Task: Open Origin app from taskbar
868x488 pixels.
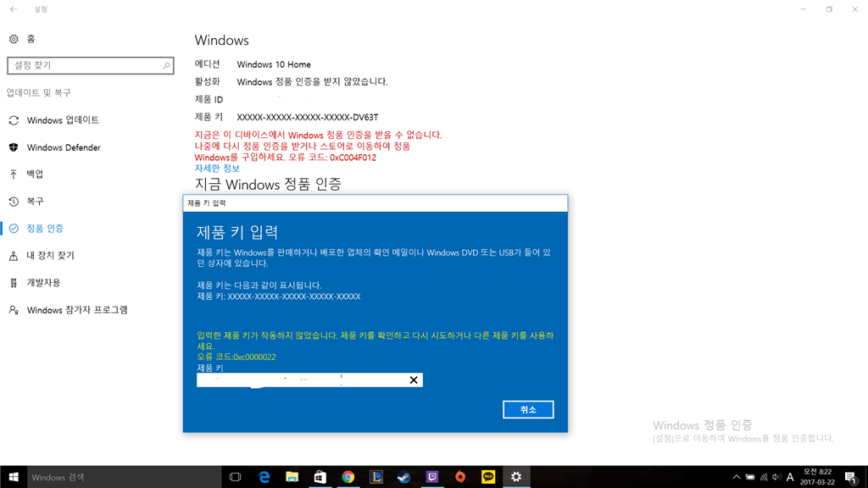Action: [x=460, y=477]
